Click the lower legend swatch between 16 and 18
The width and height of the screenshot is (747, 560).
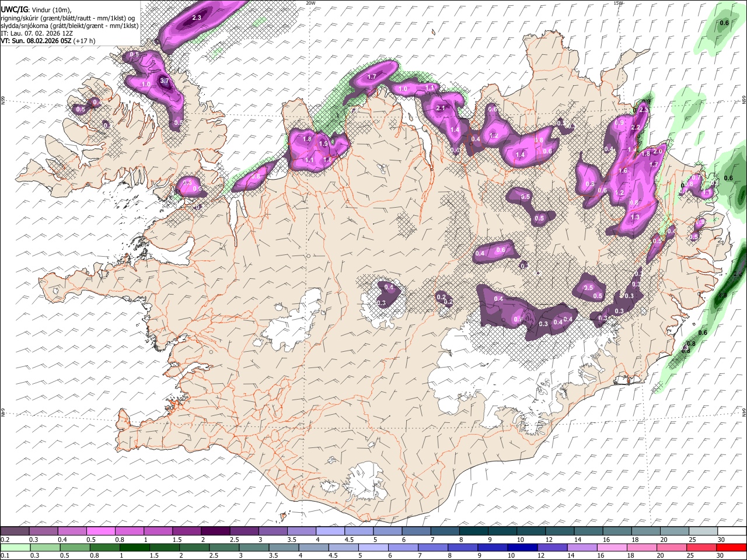pyautogui.click(x=612, y=548)
